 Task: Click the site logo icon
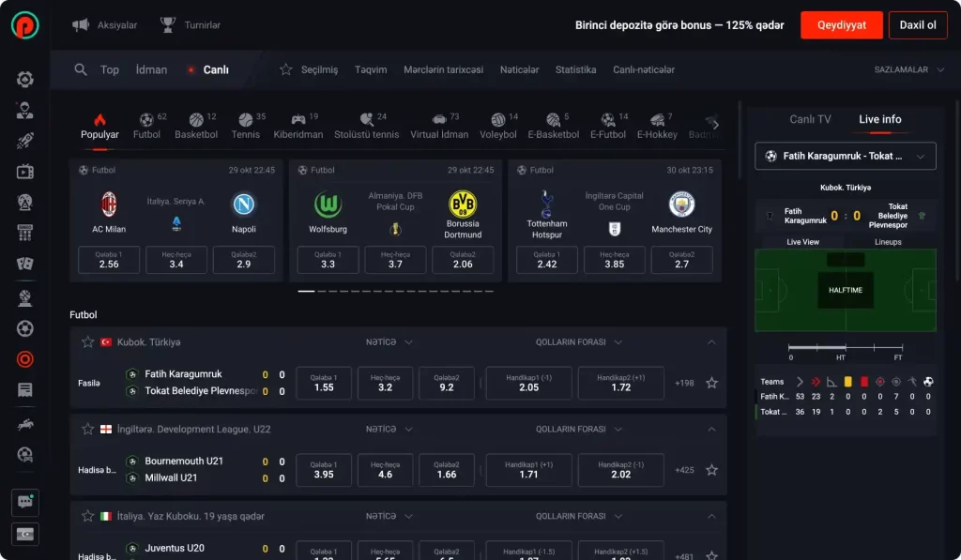click(x=25, y=25)
